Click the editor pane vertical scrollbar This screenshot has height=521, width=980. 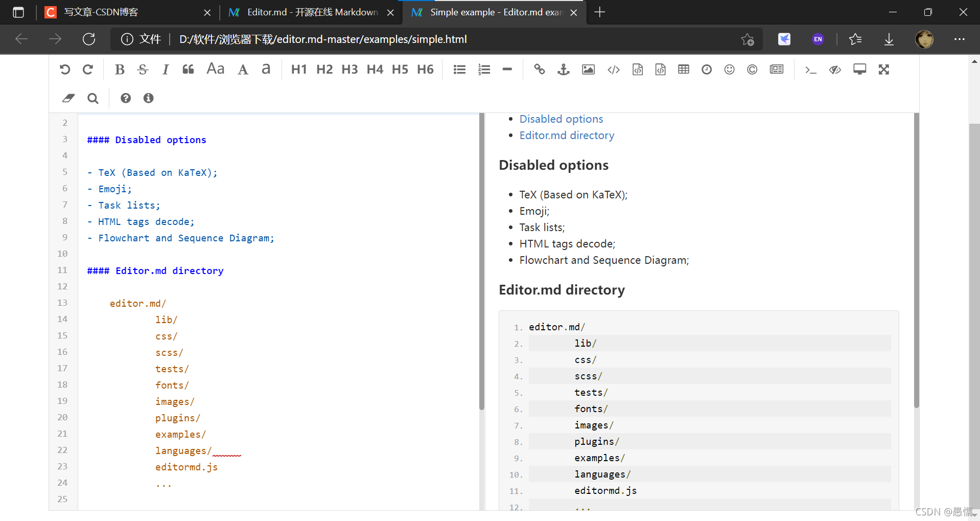(481, 262)
